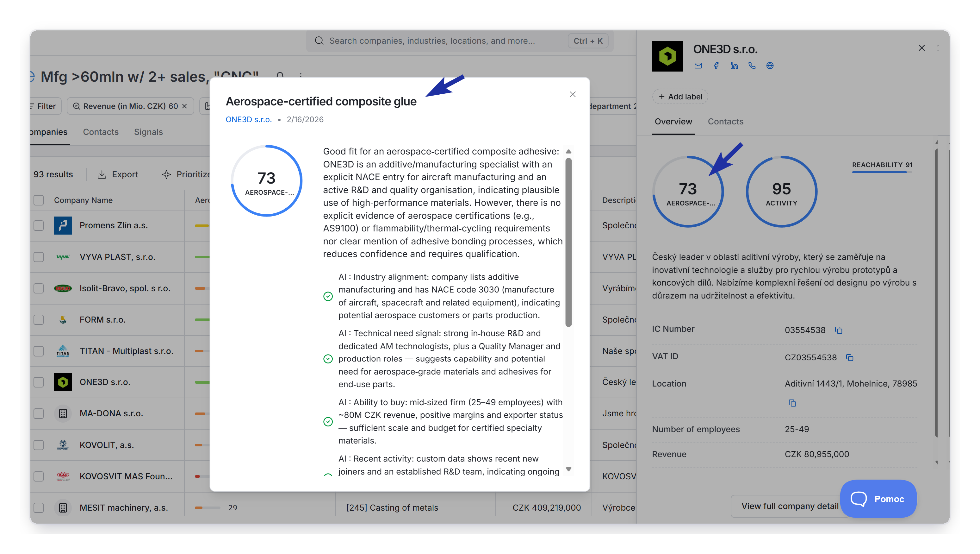Copy the VAT ID CZ03554538
Screen dimensions: 980x554
[x=849, y=357]
